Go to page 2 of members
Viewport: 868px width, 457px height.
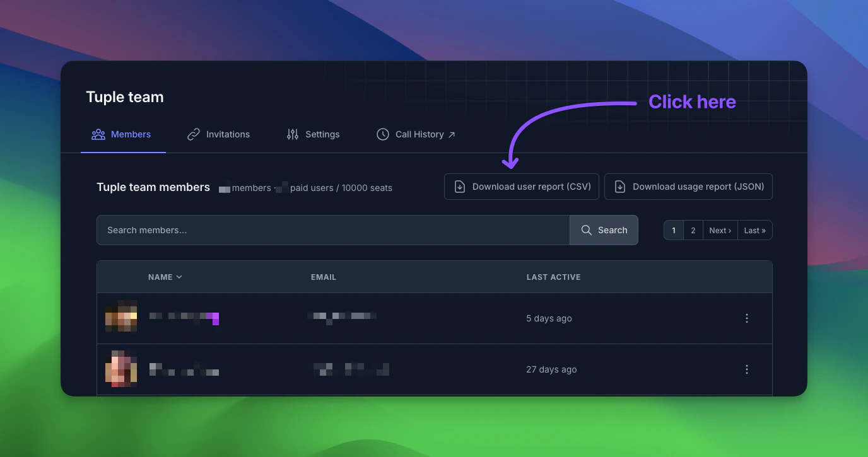tap(693, 230)
